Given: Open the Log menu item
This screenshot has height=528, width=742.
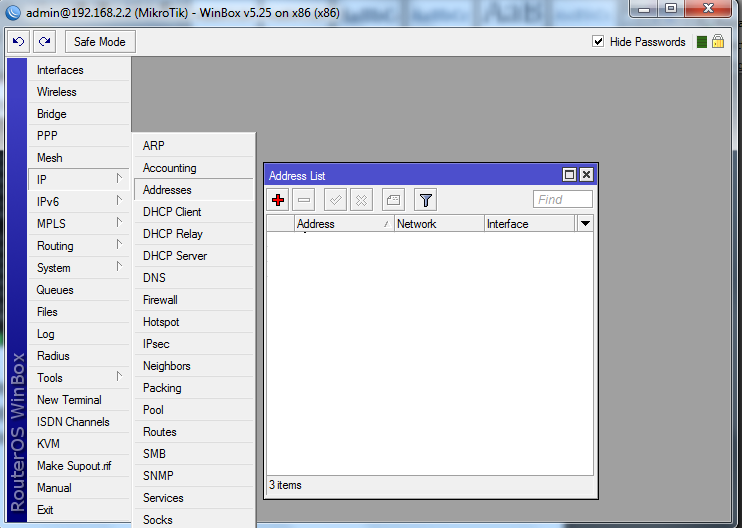Looking at the screenshot, I should [79, 334].
